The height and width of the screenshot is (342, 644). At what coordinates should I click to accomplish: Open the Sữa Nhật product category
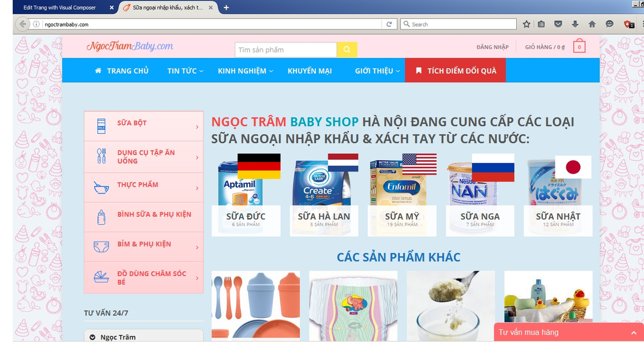click(558, 194)
